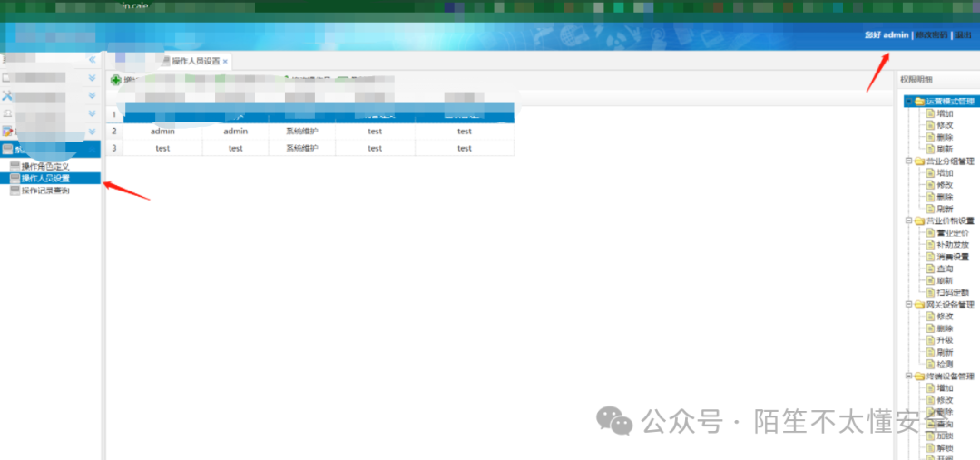Collapse the 营业分组管理 tree node
980x460 pixels.
click(908, 161)
